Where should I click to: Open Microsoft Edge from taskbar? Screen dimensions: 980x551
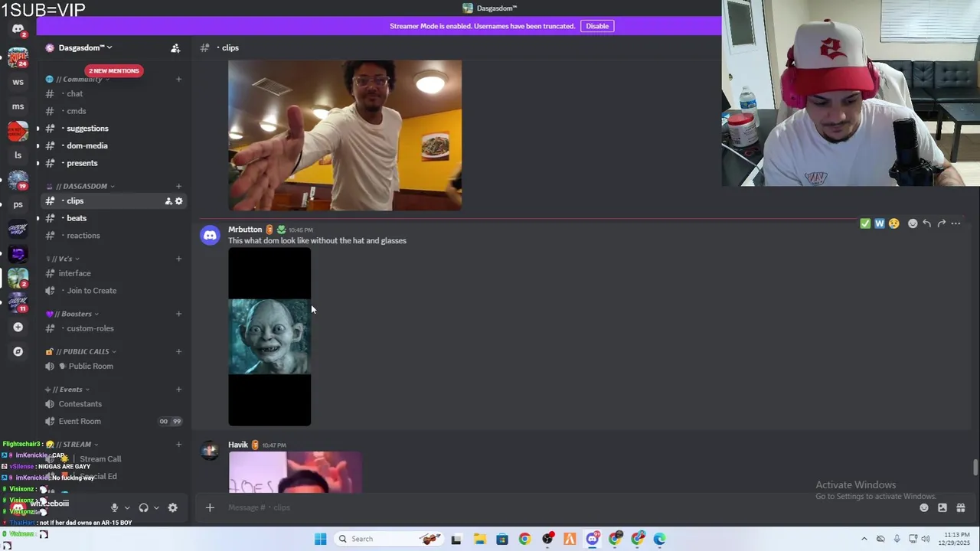coord(660,539)
